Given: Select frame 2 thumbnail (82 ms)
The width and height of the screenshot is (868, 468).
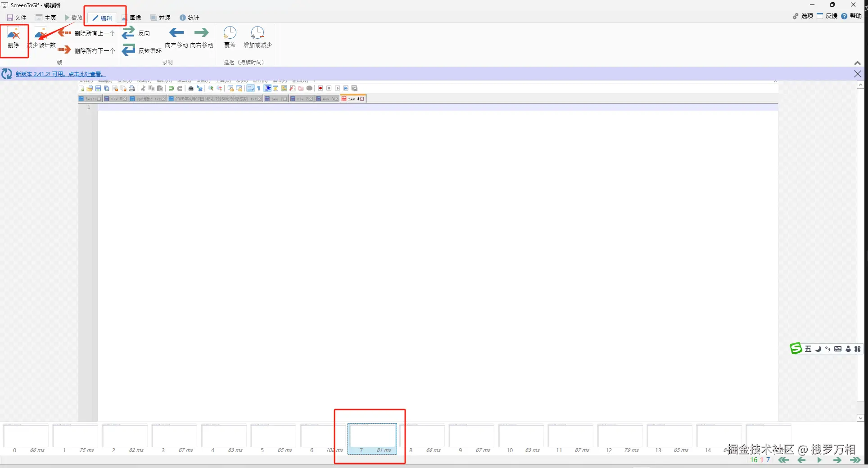Looking at the screenshot, I should (125, 439).
